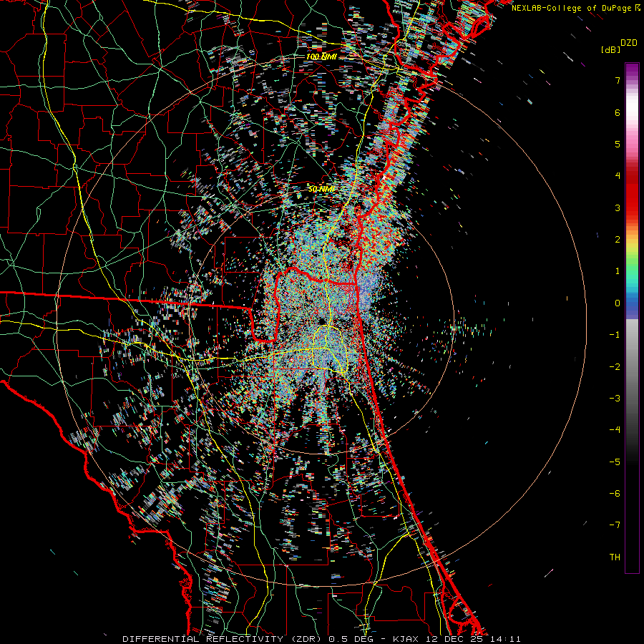Click the -7 value on color scale
Screen dimensions: 644x644
(x=615, y=525)
